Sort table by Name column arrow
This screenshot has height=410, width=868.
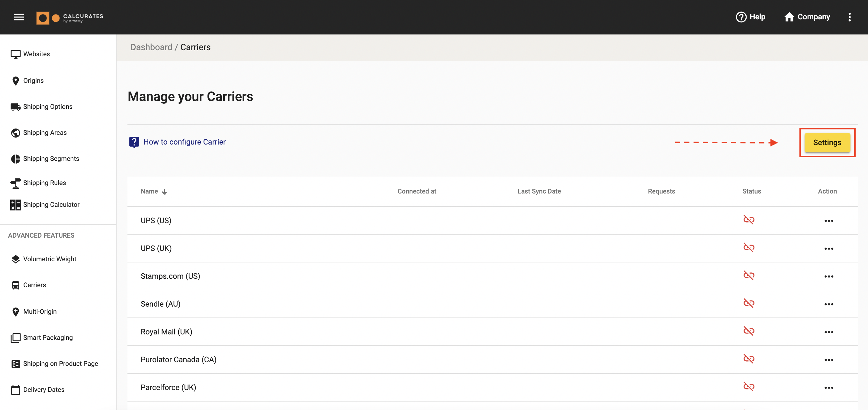[x=164, y=192]
